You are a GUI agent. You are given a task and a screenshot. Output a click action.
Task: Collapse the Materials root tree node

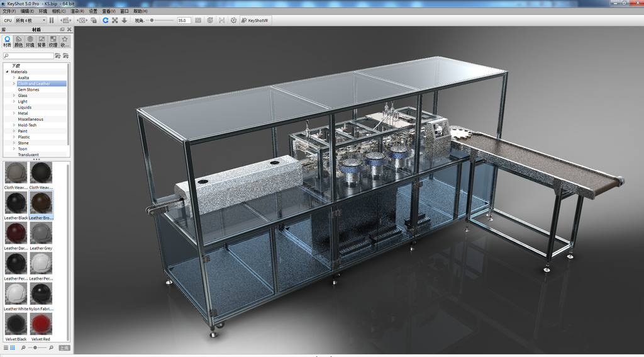(7, 72)
